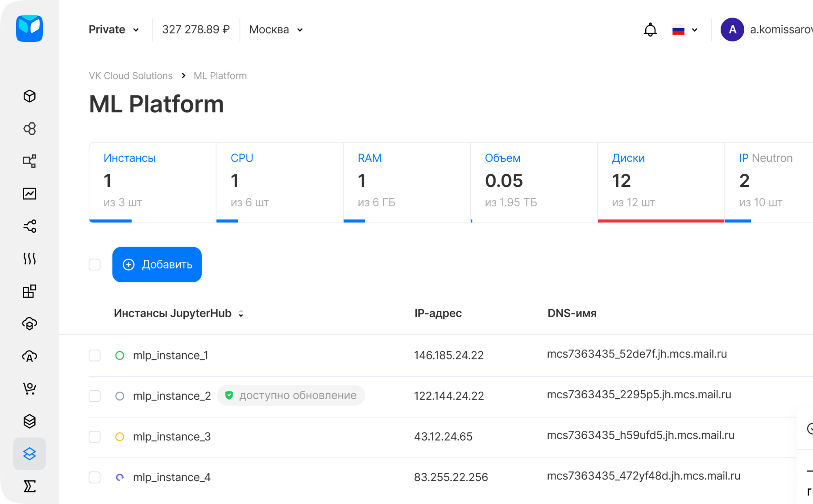This screenshot has width=813, height=504.
Task: Click IP address 43.12.24.65
Action: point(443,437)
